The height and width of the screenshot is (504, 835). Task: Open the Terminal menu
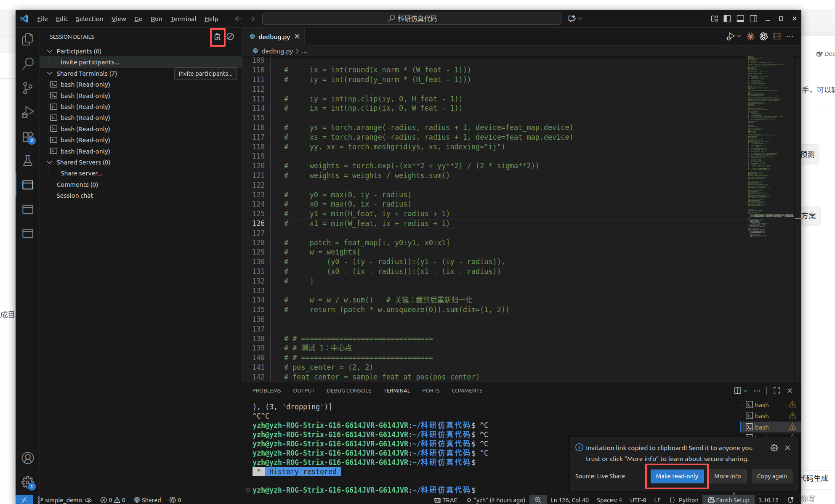coord(183,19)
